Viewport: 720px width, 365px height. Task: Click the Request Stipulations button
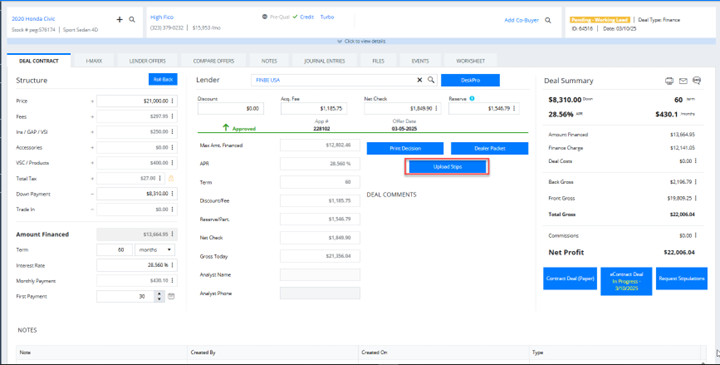[x=681, y=279]
